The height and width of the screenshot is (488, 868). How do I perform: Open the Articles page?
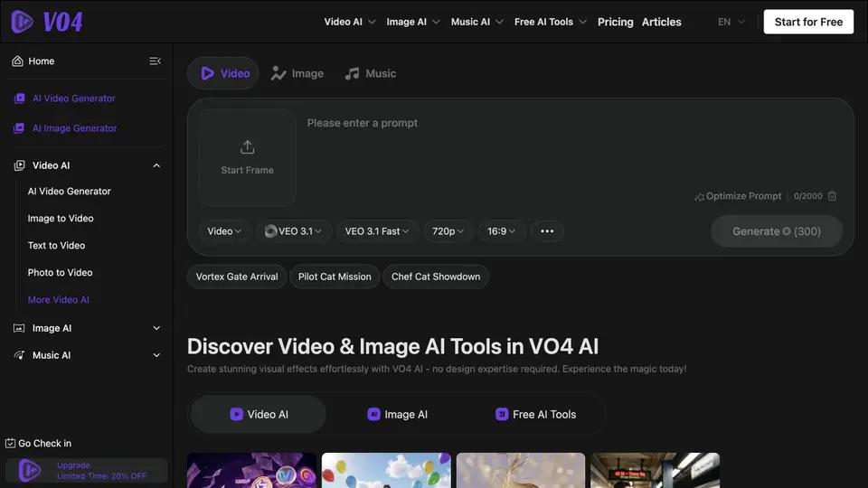pyautogui.click(x=662, y=22)
